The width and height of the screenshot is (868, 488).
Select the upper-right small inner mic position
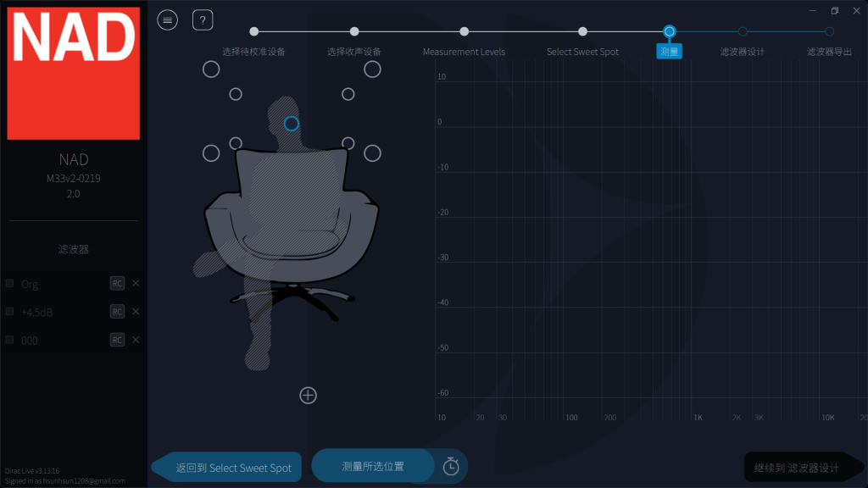click(x=348, y=94)
